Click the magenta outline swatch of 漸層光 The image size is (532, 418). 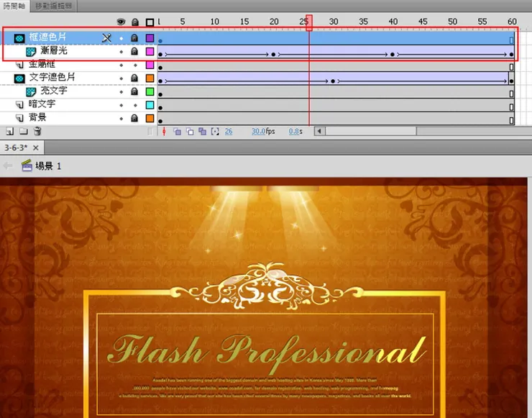click(x=150, y=52)
